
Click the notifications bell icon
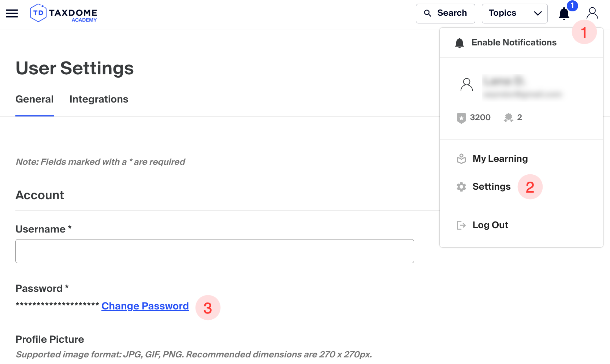564,14
